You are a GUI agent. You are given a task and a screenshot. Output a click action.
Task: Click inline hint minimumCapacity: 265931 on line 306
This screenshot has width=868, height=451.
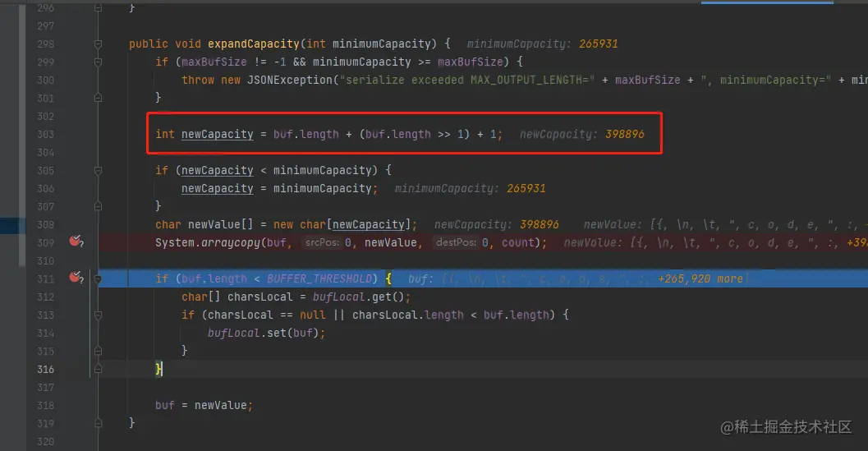click(x=470, y=188)
